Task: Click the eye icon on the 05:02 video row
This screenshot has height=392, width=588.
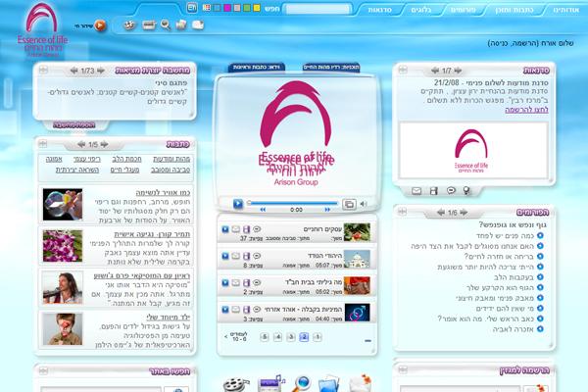Action: [257, 282]
